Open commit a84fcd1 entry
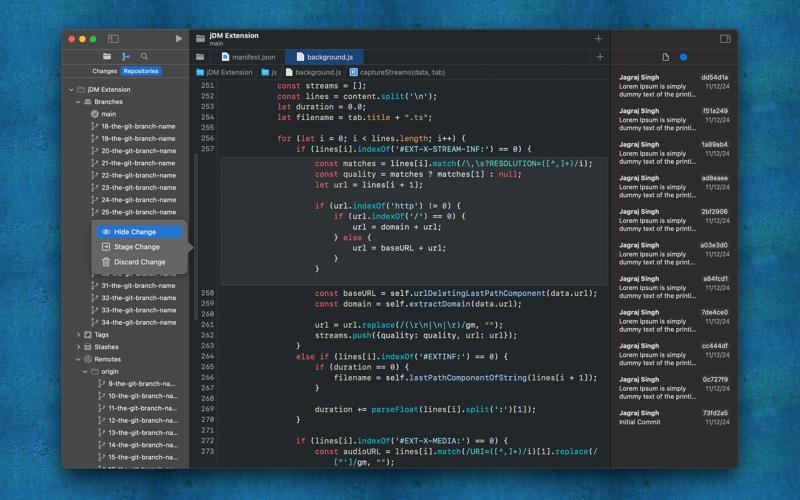Viewport: 800px width, 500px height. click(x=674, y=288)
